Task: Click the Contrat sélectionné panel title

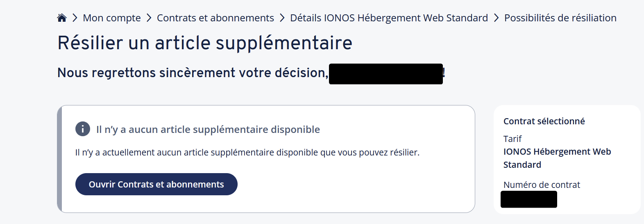Action: pos(544,121)
